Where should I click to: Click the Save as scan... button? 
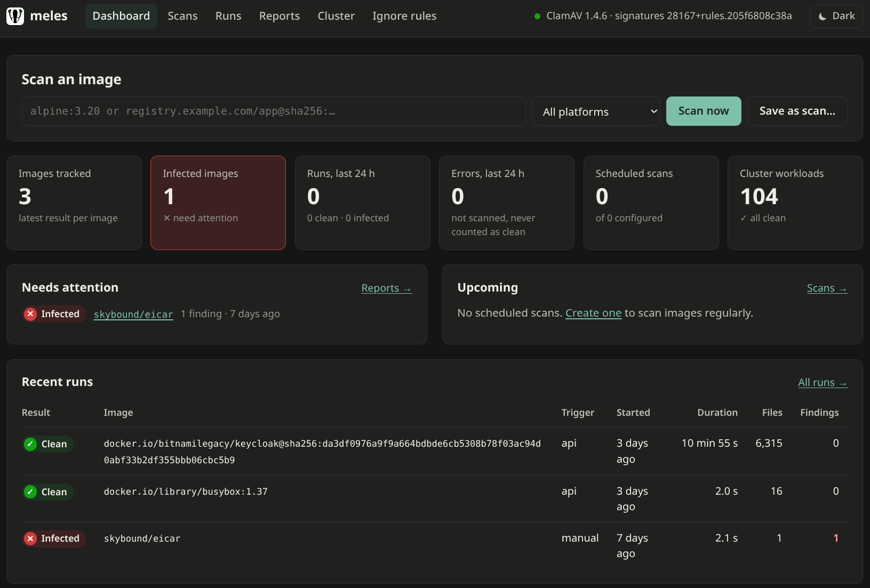[797, 111]
